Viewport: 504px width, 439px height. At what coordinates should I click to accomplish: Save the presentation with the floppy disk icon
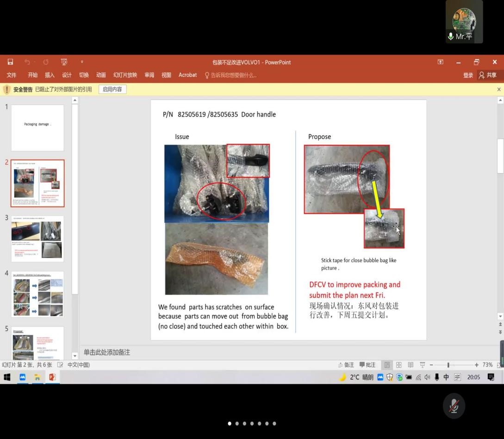click(x=10, y=62)
